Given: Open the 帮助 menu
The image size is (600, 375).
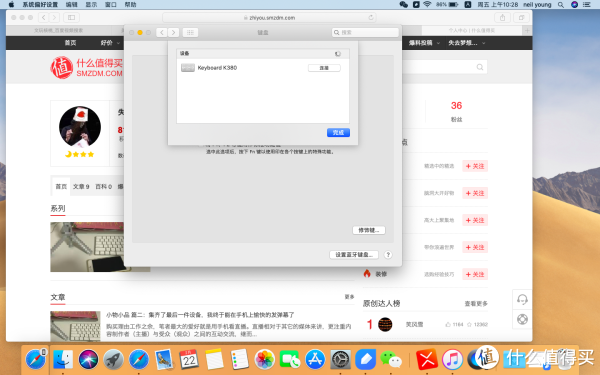Looking at the screenshot, I should pyautogui.click(x=130, y=5).
